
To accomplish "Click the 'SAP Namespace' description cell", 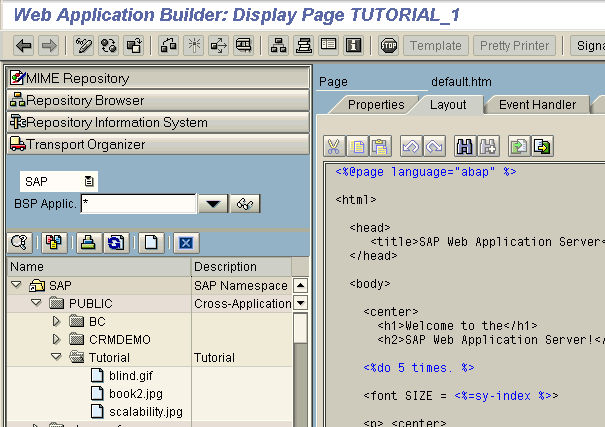I will coord(241,285).
